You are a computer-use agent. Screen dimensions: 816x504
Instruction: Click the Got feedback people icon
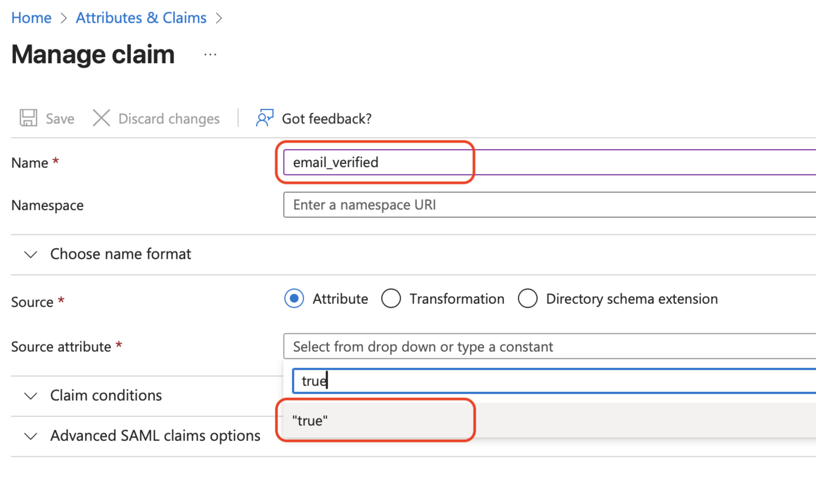[264, 118]
